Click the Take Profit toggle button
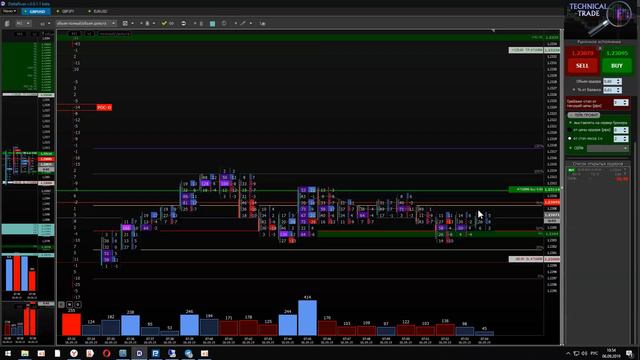 coord(584,115)
